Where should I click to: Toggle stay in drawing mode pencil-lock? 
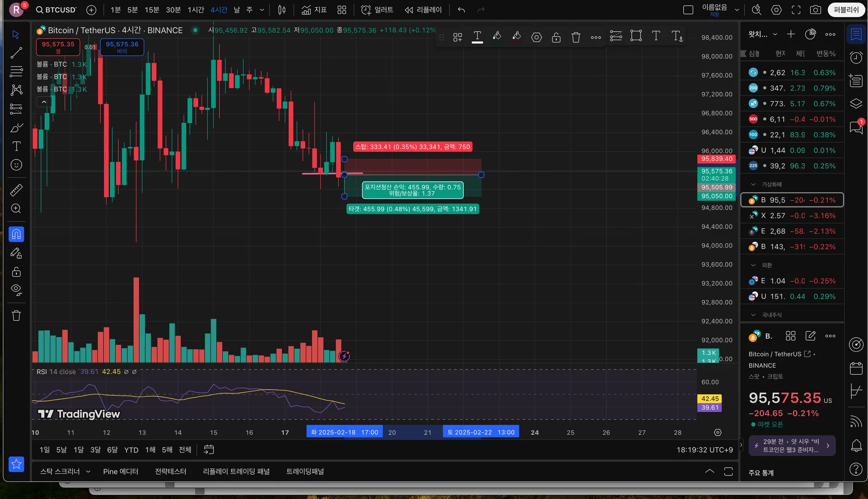click(16, 253)
